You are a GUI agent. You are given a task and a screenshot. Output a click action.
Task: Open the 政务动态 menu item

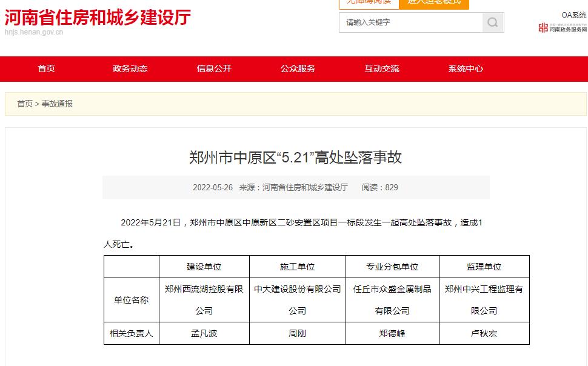point(130,68)
